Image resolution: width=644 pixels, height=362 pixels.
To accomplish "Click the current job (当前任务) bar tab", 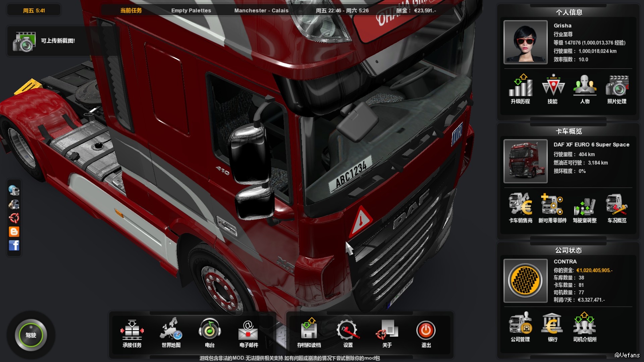I will click(x=131, y=10).
